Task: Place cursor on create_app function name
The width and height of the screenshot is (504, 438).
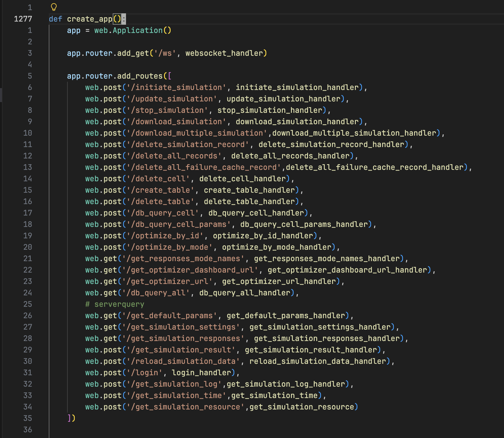Action: tap(90, 19)
